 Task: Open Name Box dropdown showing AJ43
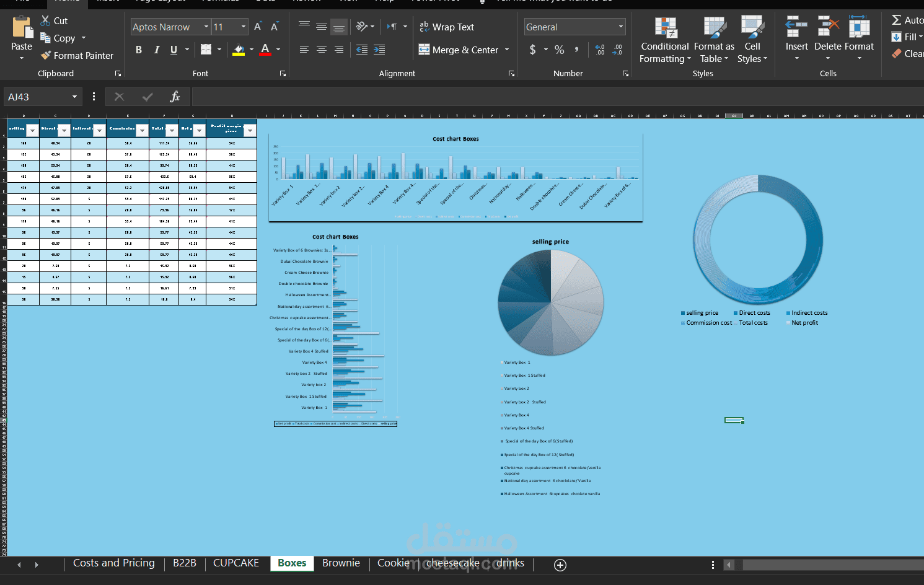74,97
